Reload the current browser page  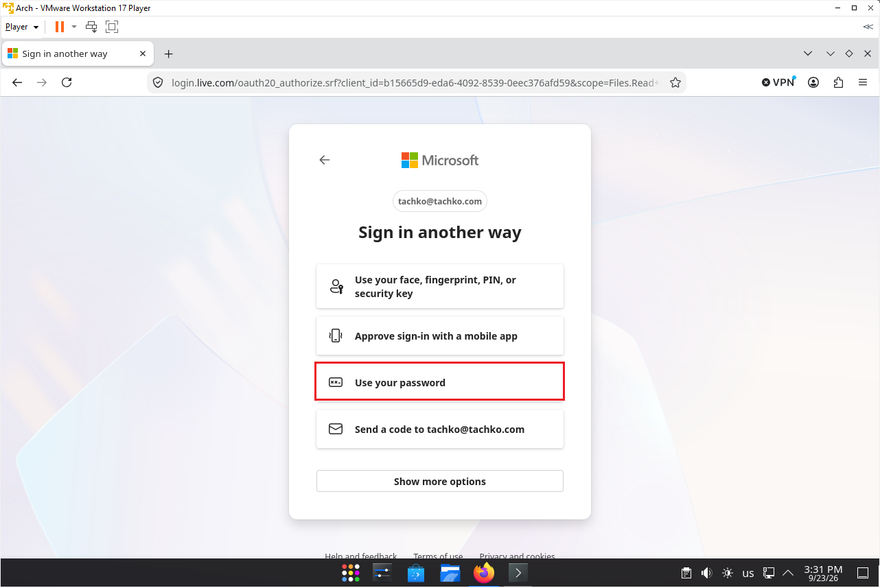(67, 82)
